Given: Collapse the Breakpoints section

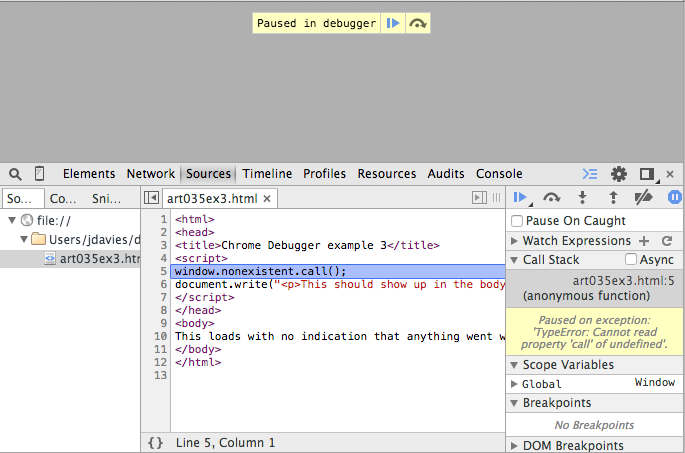Looking at the screenshot, I should tap(514, 403).
